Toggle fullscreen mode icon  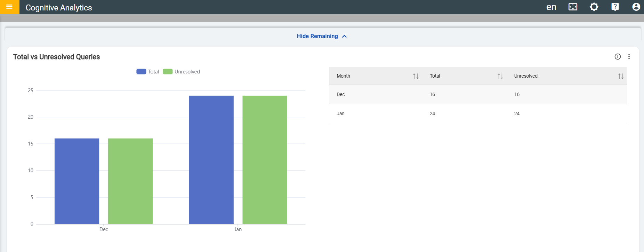[573, 7]
